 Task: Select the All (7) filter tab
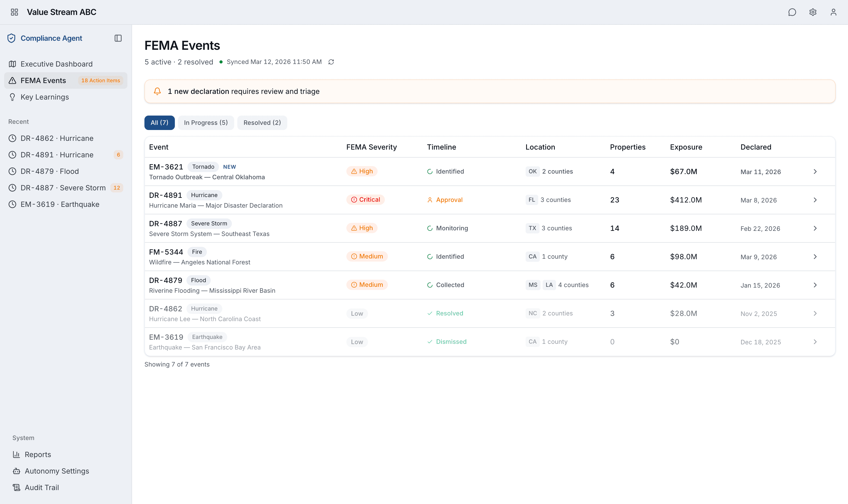[x=160, y=123]
